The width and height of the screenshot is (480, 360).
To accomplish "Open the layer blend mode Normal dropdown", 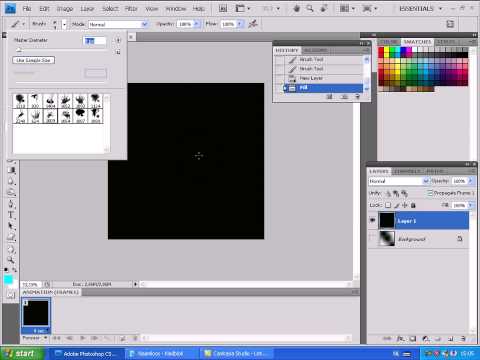I will pos(398,181).
